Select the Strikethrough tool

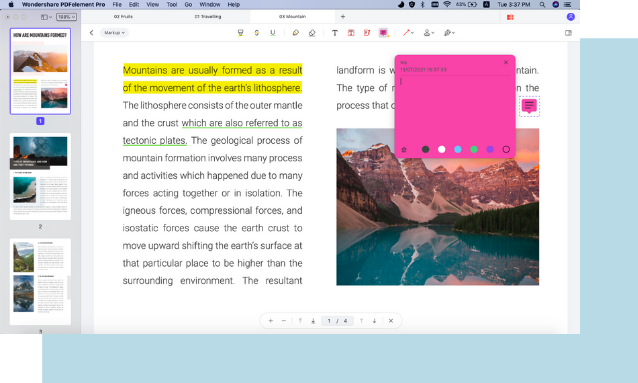[257, 33]
